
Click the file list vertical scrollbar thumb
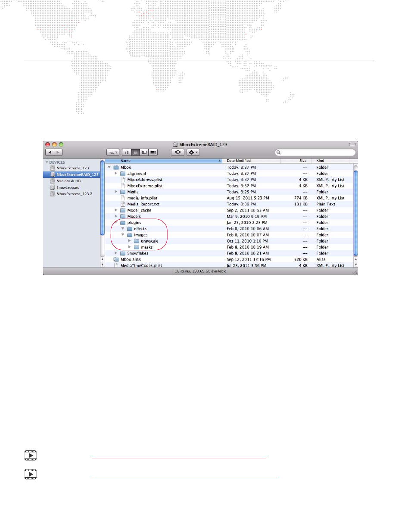(x=355, y=213)
